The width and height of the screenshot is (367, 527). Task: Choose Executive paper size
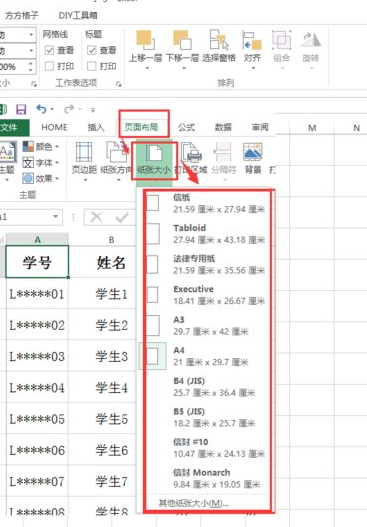point(206,295)
